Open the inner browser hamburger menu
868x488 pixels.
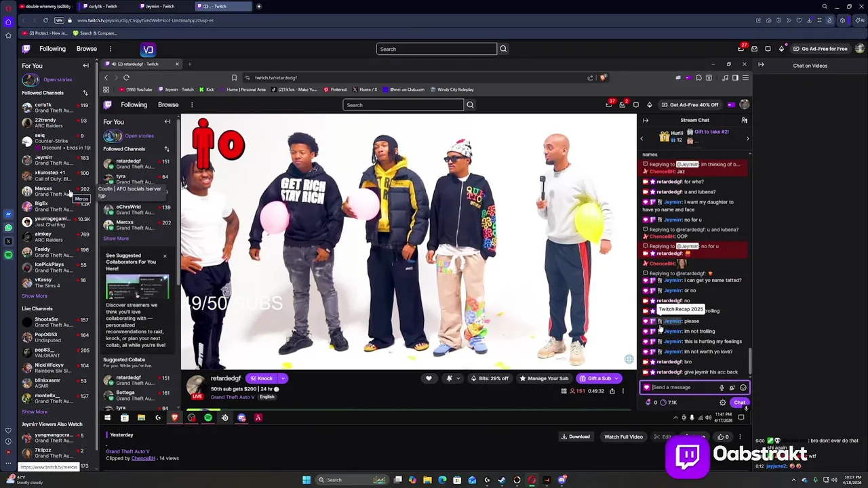point(745,77)
